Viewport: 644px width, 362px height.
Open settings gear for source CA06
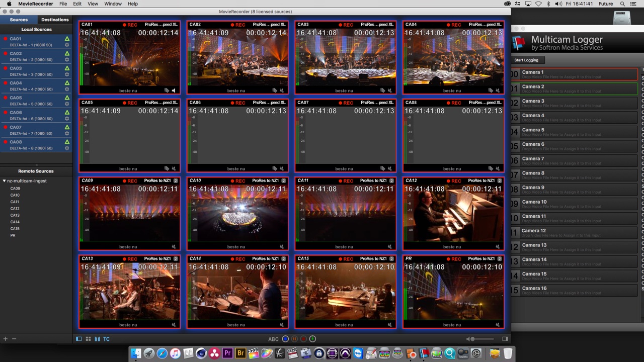coord(67,119)
